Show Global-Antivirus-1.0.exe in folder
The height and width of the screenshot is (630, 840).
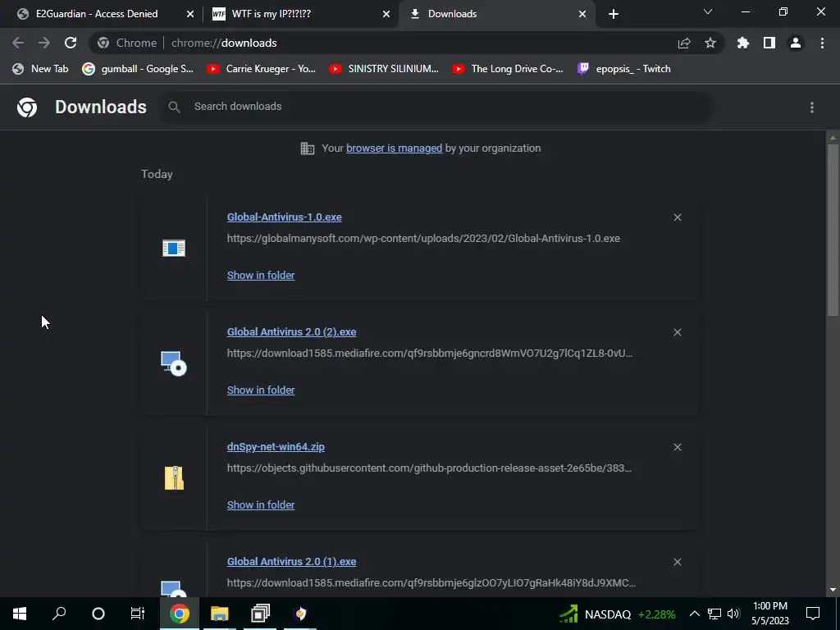tap(261, 275)
